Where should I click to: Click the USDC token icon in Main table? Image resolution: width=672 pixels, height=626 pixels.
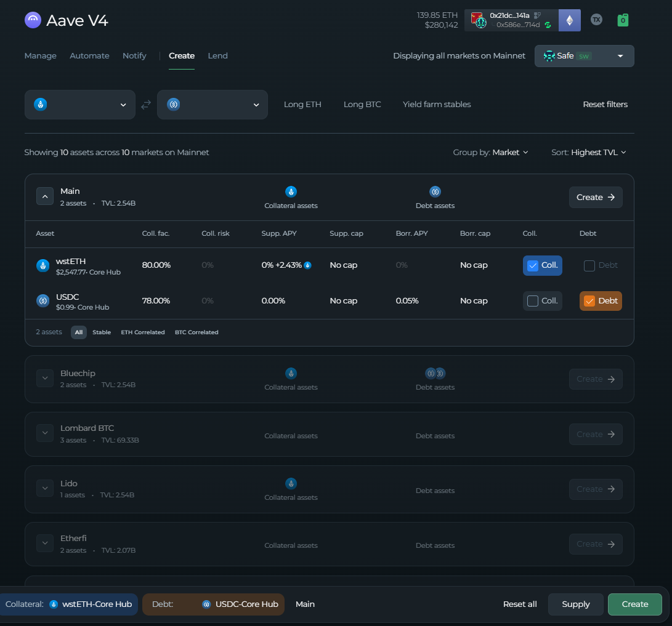click(43, 301)
